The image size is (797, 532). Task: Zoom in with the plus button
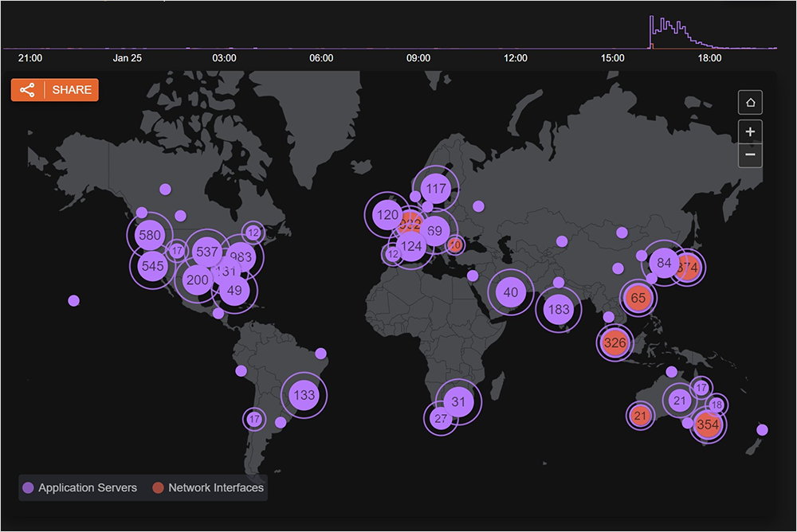click(x=750, y=132)
